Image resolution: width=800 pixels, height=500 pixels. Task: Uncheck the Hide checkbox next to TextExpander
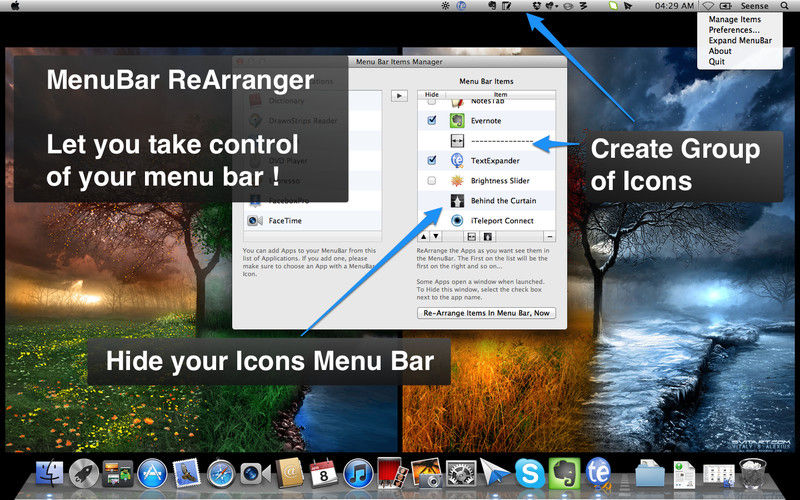[x=432, y=160]
